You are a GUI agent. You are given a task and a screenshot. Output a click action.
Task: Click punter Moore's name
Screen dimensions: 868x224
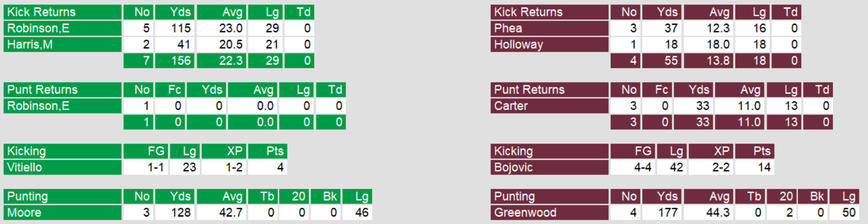coord(24,213)
